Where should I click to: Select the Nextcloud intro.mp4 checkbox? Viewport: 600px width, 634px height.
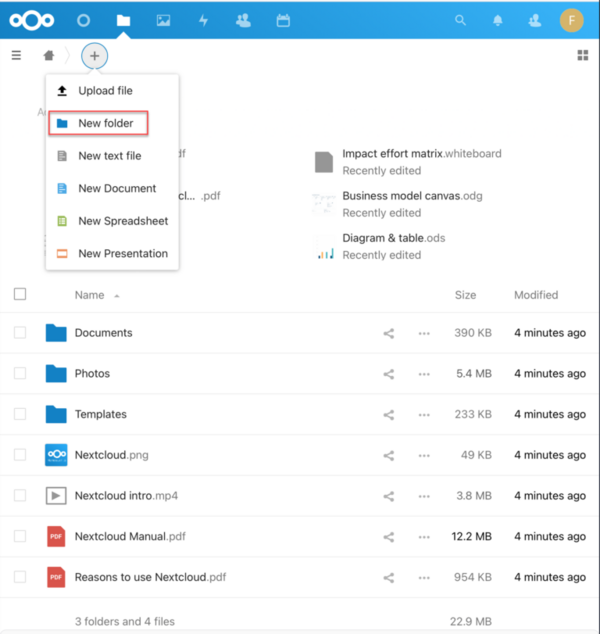pyautogui.click(x=20, y=495)
